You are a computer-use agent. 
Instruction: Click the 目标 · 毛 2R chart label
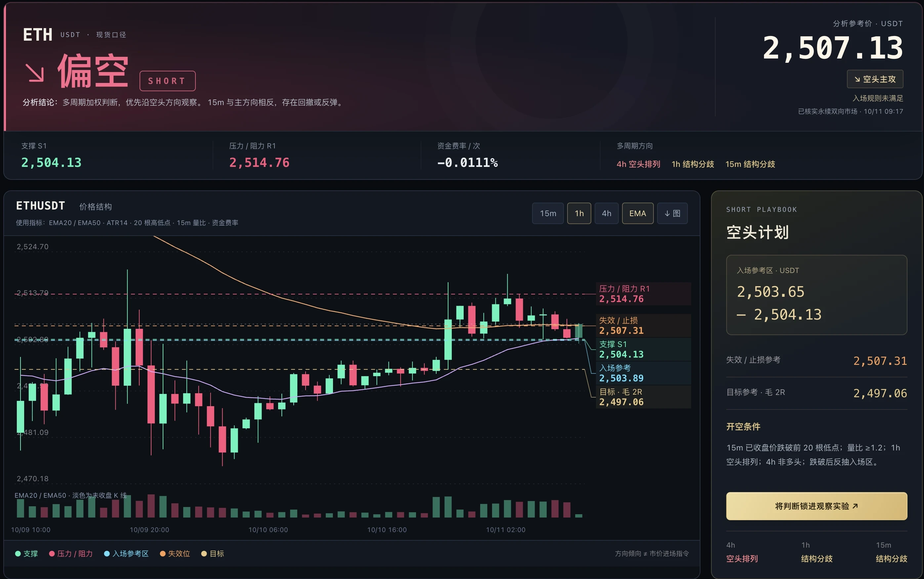click(643, 397)
